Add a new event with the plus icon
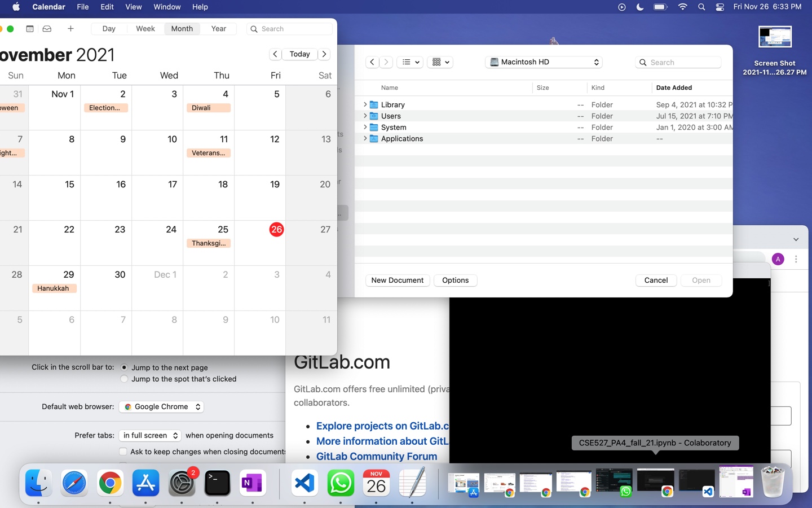This screenshot has height=508, width=812. point(70,29)
